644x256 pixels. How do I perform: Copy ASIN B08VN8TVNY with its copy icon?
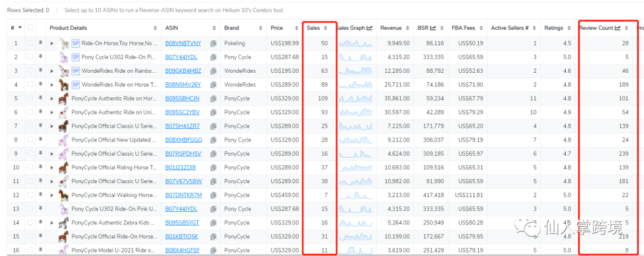(213, 43)
